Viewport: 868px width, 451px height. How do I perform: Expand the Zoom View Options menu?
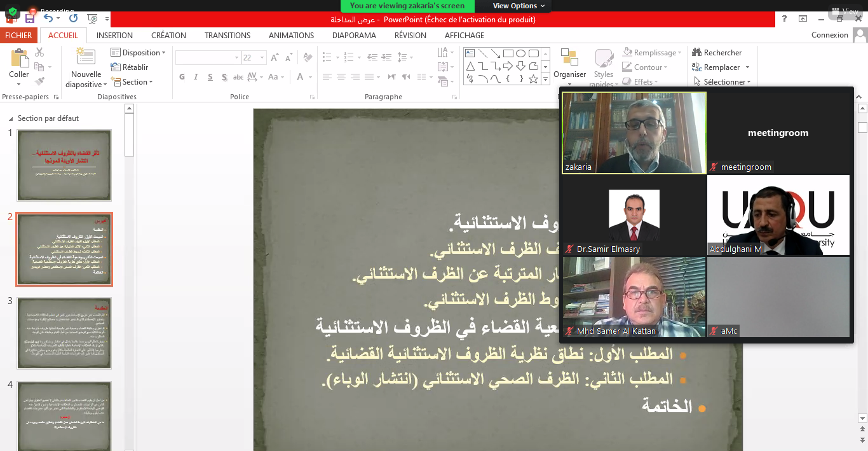(519, 6)
